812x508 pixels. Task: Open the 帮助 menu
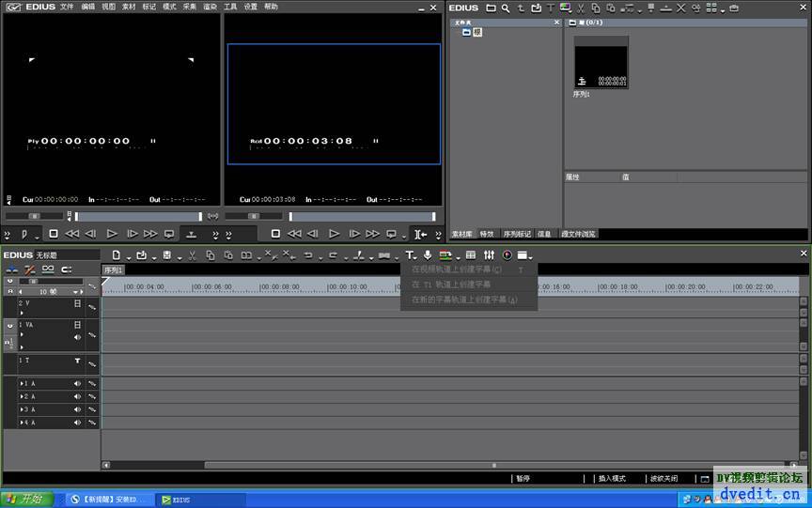[271, 7]
